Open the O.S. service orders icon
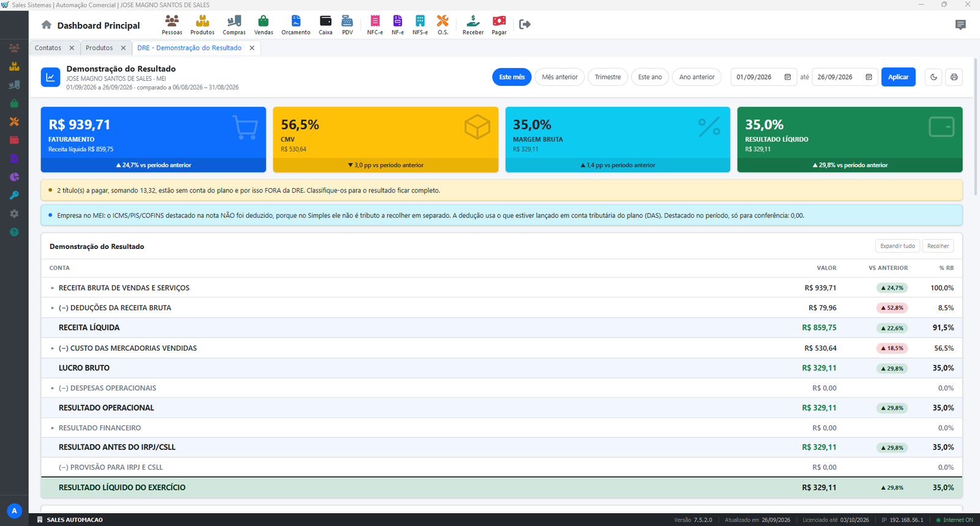The image size is (980, 526). 443,25
